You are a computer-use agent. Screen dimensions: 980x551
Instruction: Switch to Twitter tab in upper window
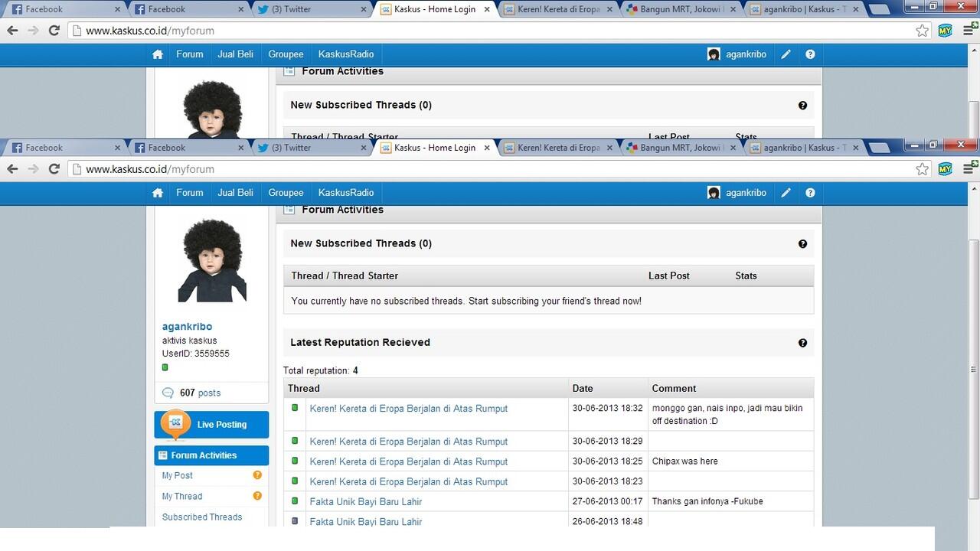coord(311,9)
